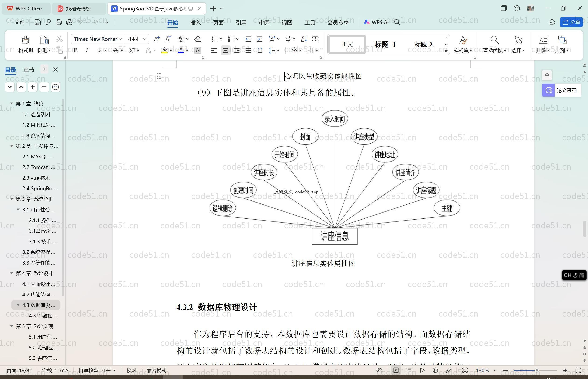The image size is (588, 379).
Task: Collapse 第1章 绪论 in outline tree
Action: [12, 103]
